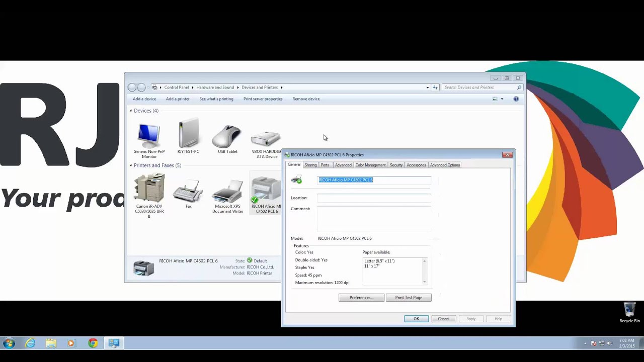644x362 pixels.
Task: Open the address bar history dropdown
Action: pyautogui.click(x=428, y=87)
